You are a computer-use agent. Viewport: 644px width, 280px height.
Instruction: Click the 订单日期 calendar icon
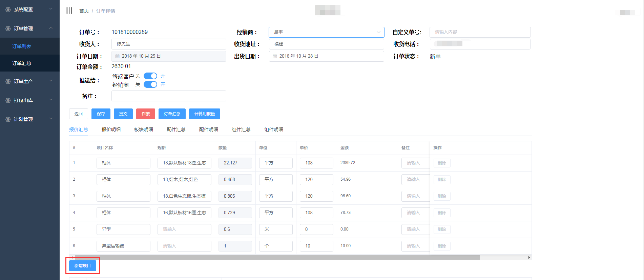click(118, 56)
